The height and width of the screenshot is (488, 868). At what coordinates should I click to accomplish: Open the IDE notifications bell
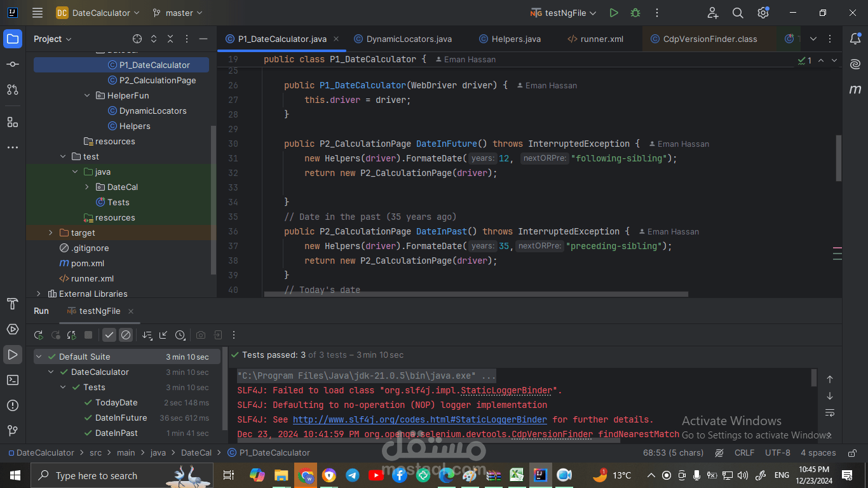[855, 39]
